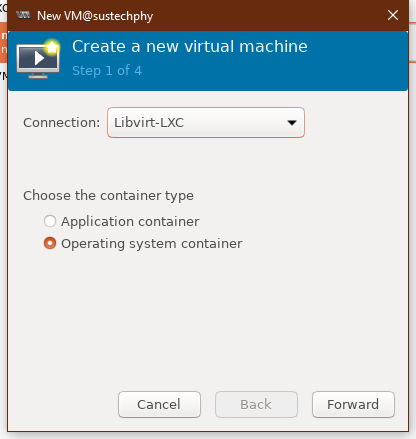416x439 pixels.
Task: Click the greyed-out Back button
Action: pos(256,404)
